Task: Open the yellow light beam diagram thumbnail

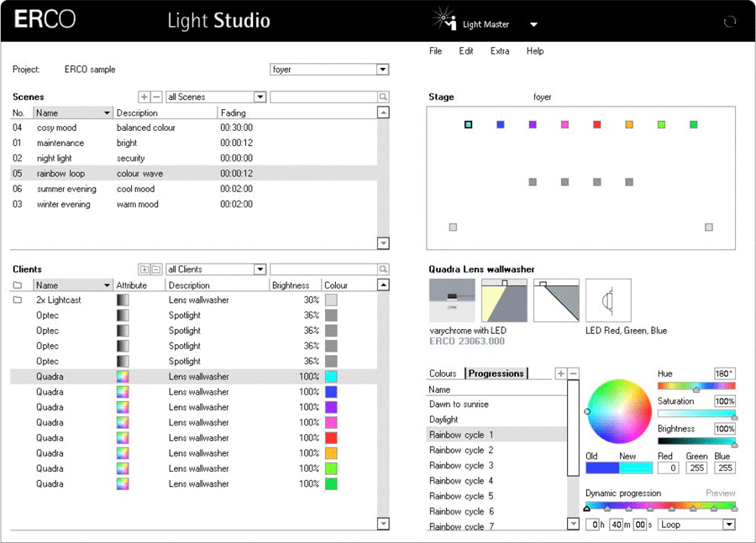Action: point(504,300)
